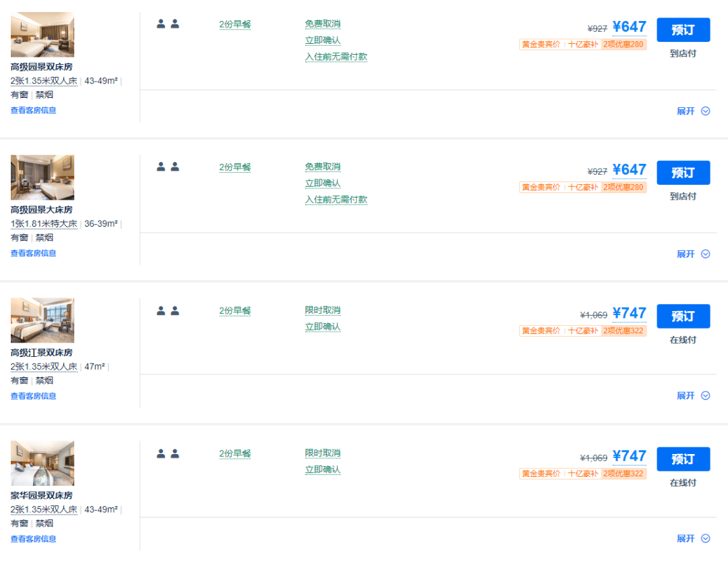Viewport: 728px width, 562px height.
Task: Click the circled chevron for 豪华园景双床房
Action: [705, 538]
